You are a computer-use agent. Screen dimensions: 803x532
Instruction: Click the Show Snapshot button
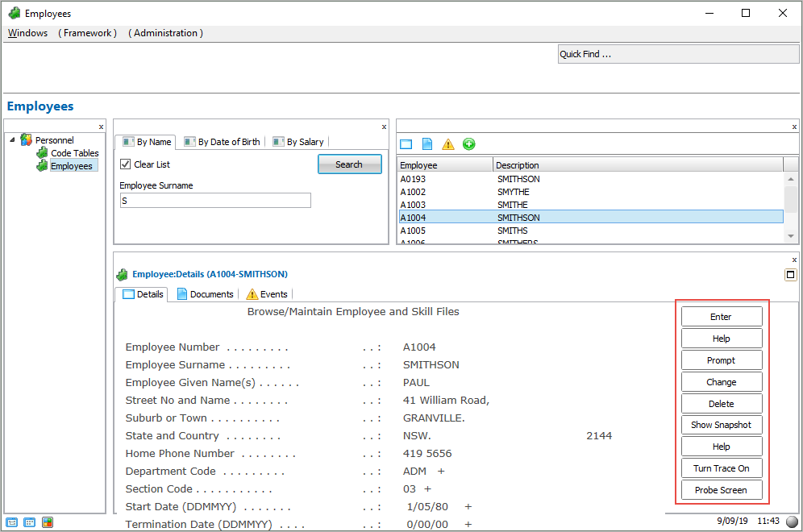click(x=721, y=425)
